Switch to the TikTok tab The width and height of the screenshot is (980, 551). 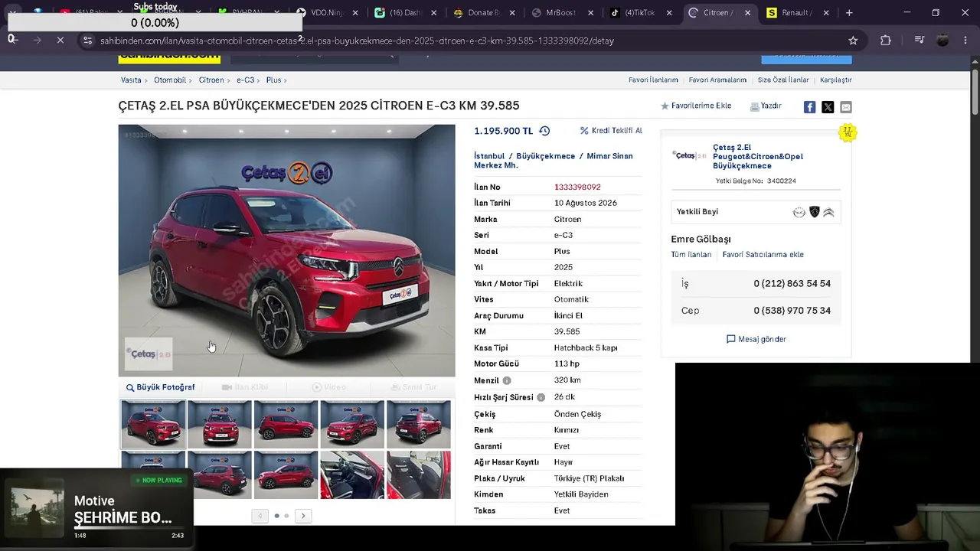point(641,13)
